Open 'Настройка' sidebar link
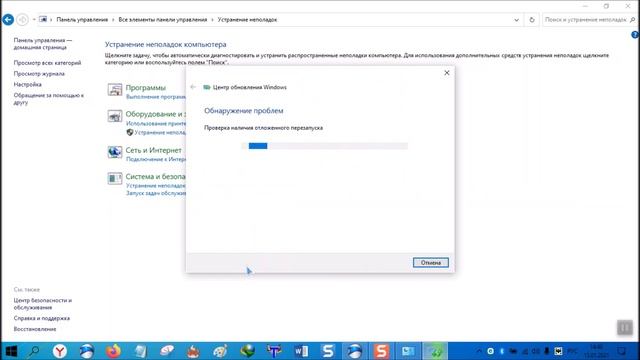Screen dimensions: 640x360 coord(27,84)
